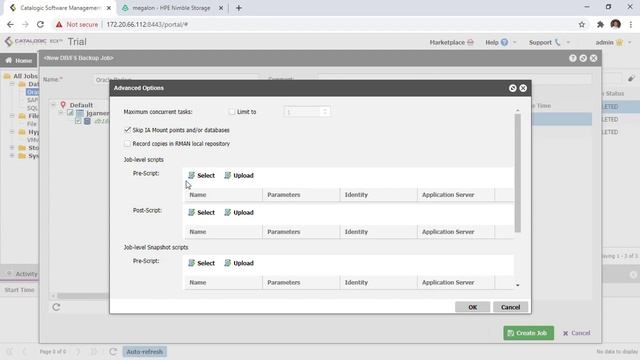Expand the Default site node
640x360 pixels.
click(x=53, y=105)
